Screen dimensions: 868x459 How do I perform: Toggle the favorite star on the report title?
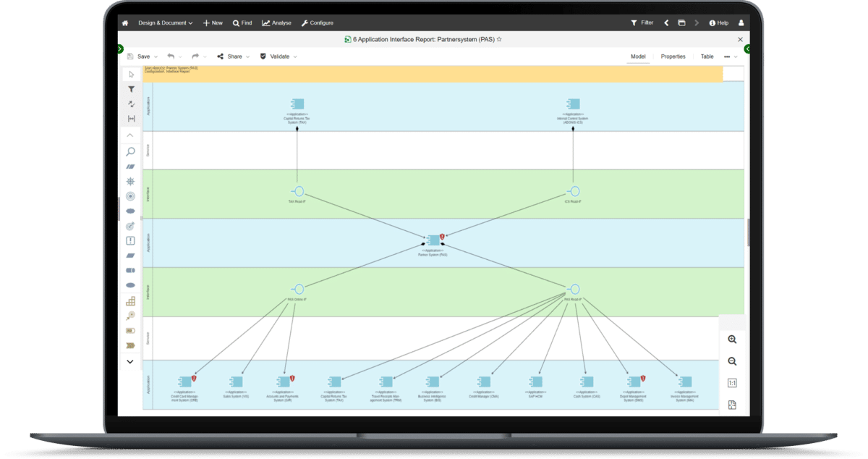point(499,40)
